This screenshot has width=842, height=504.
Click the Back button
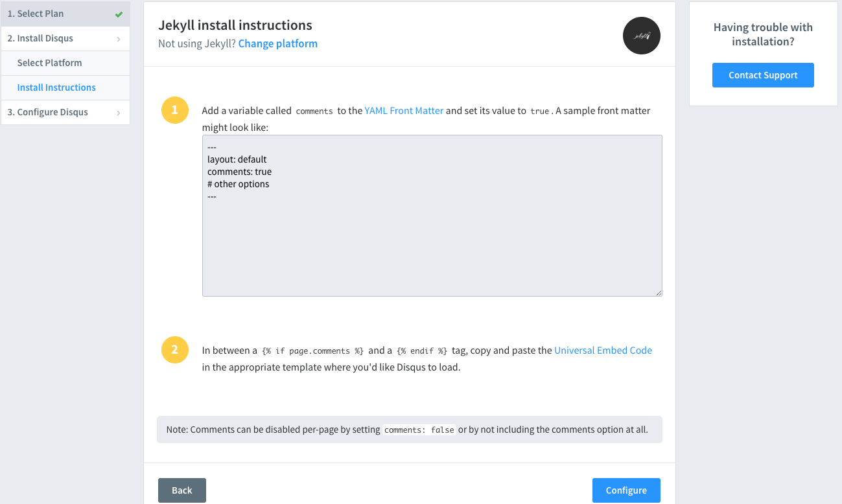coord(182,490)
